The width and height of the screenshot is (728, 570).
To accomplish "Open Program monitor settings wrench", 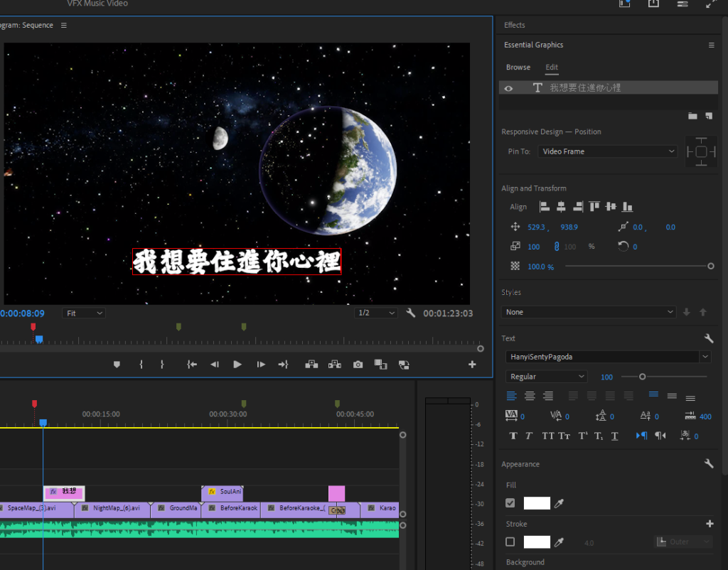I will (411, 313).
